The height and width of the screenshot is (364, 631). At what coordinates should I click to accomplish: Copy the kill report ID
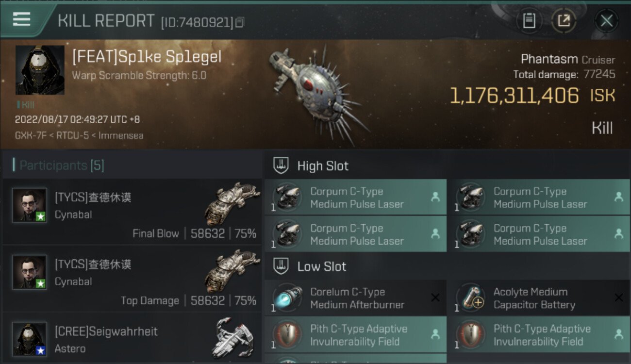(240, 22)
